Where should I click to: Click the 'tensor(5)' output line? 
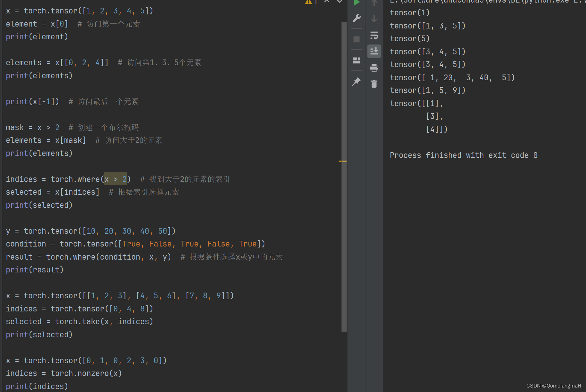pos(410,39)
